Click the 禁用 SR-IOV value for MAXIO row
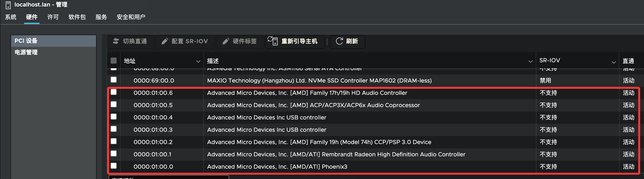Screen dimensions: 644x179 [x=545, y=81]
